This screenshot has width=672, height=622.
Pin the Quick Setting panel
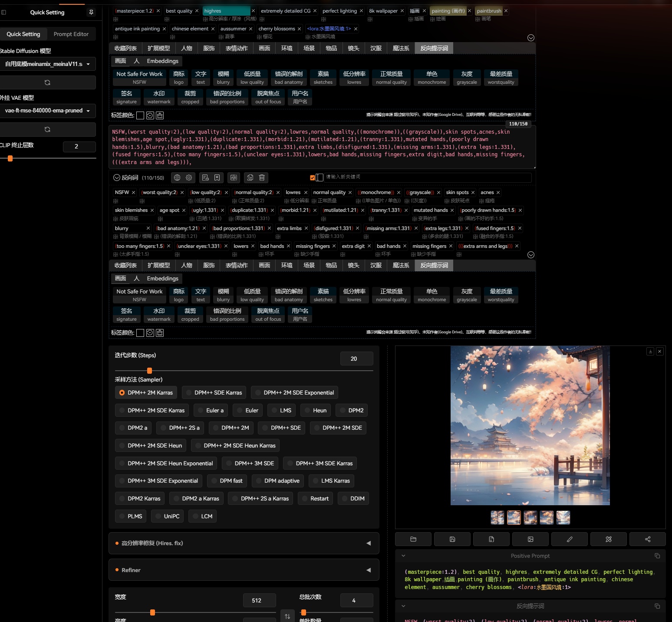pos(91,12)
